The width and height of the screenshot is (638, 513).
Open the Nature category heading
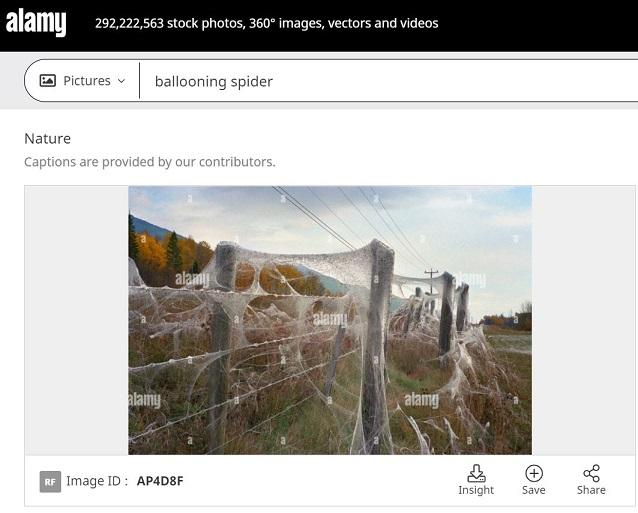(48, 139)
